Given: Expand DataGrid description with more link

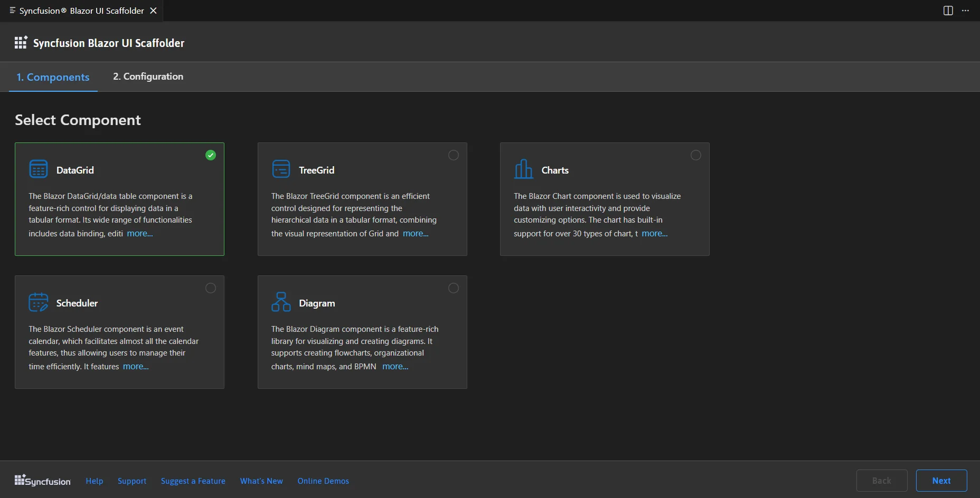Looking at the screenshot, I should 140,234.
